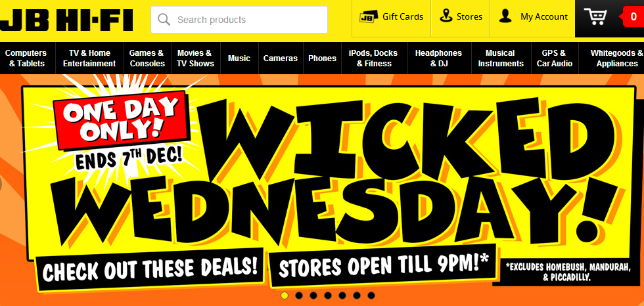Open the TV & Home Entertainment menu
644x306 pixels.
tap(89, 58)
